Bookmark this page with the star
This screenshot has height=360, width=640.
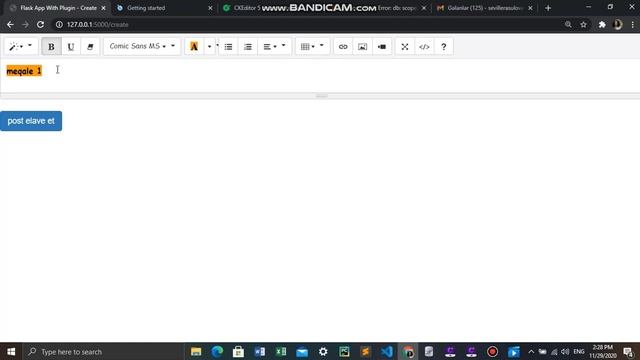tap(584, 24)
